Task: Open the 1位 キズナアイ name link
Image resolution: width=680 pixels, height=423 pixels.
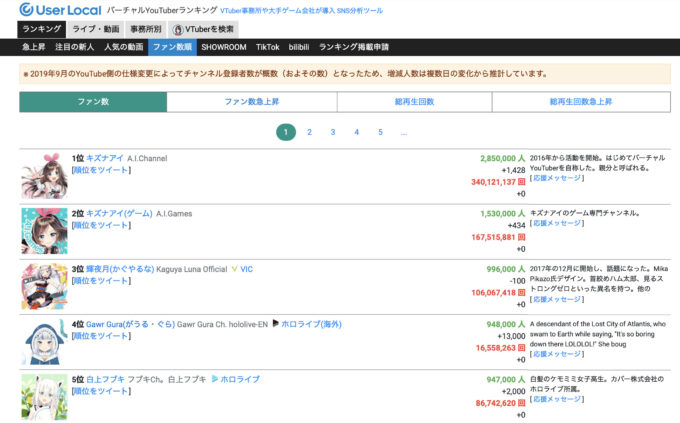Action: [x=105, y=158]
